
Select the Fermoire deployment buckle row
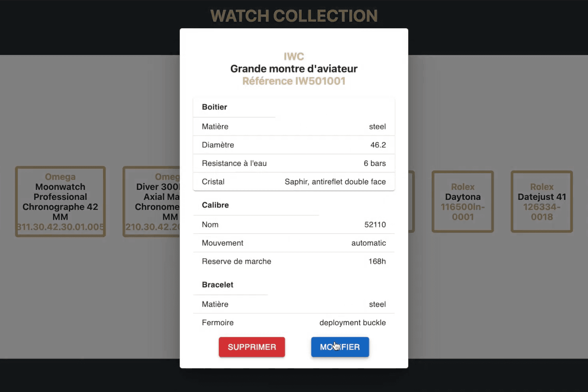(x=294, y=322)
